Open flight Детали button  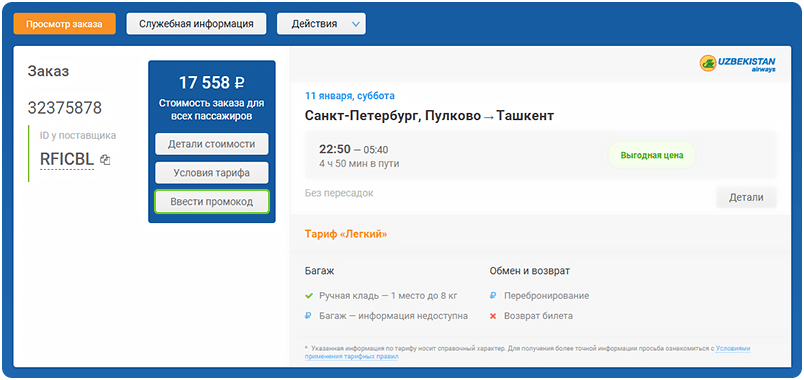746,197
